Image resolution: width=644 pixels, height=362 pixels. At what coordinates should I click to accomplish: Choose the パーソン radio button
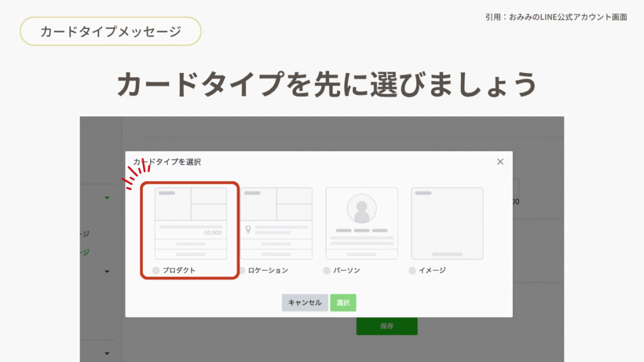327,270
